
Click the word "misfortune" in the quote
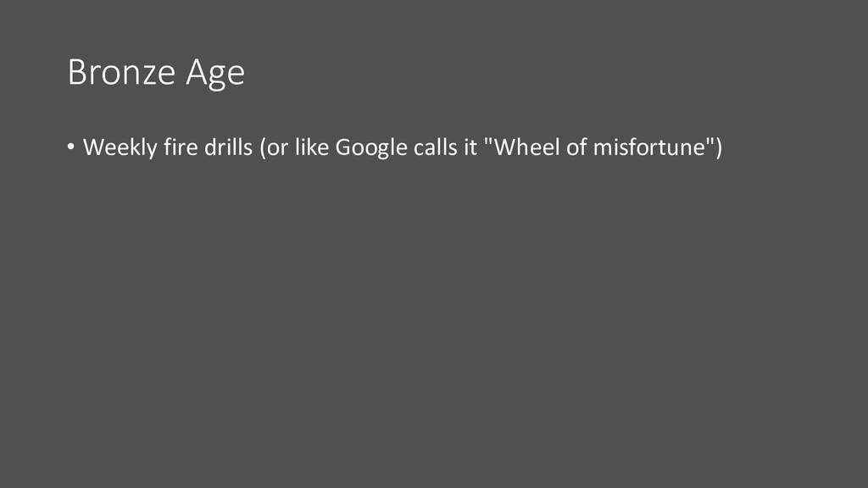(648, 147)
